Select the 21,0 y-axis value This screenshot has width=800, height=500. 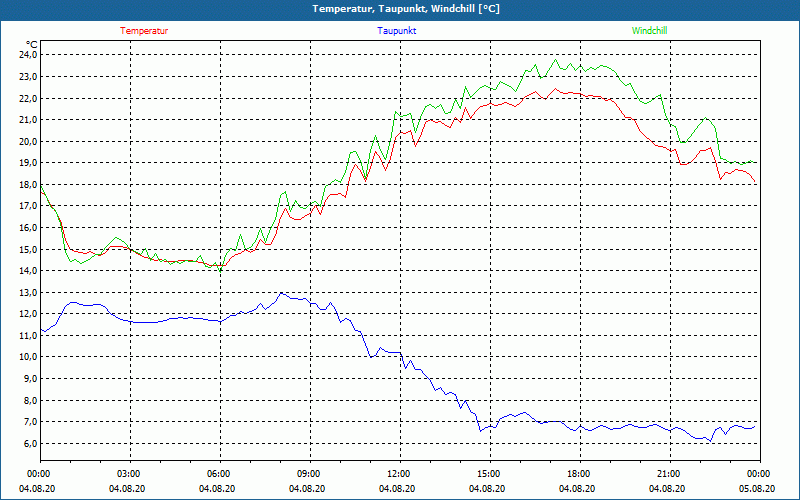[x=29, y=119]
